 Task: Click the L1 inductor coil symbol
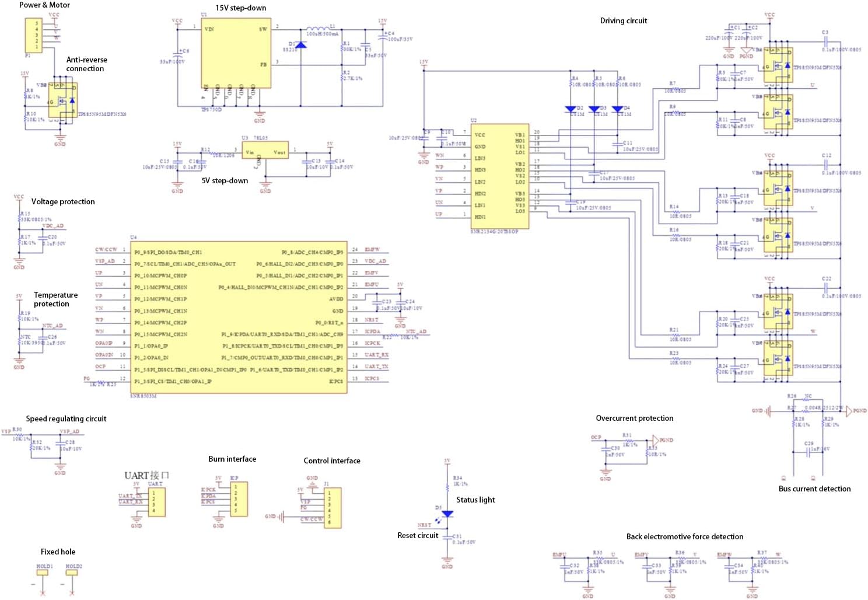click(317, 28)
